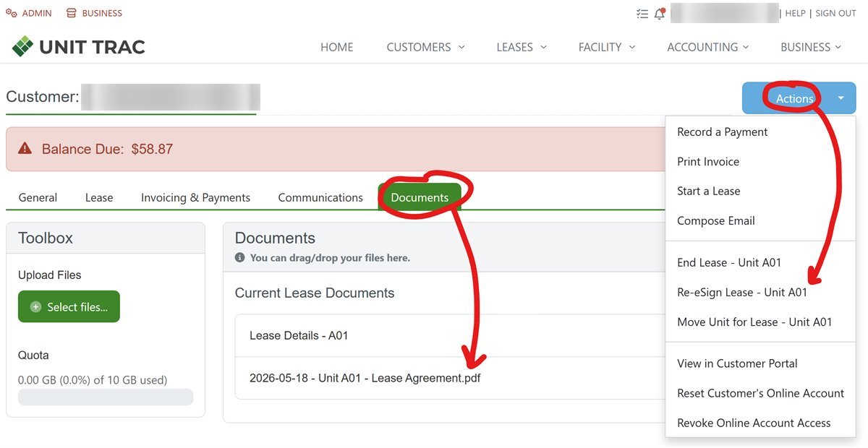Open notifications bell icon
Screen dimensions: 868x448
pos(659,13)
